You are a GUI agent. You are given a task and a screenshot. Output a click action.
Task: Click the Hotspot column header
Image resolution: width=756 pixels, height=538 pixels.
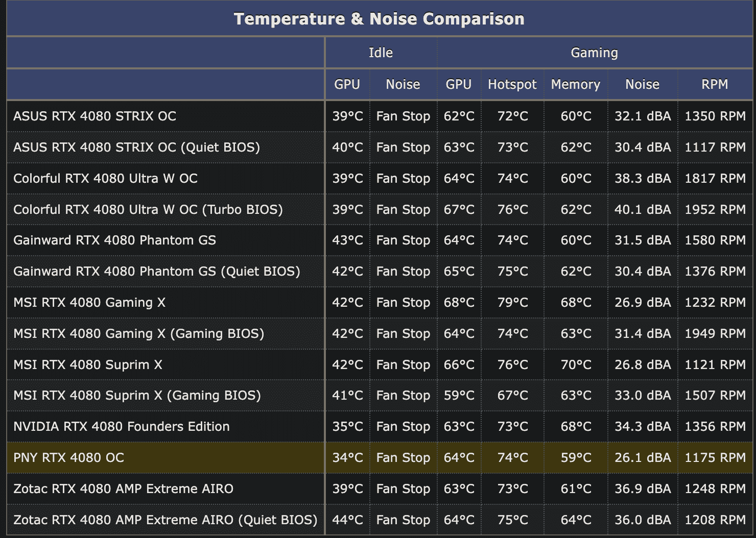(512, 84)
